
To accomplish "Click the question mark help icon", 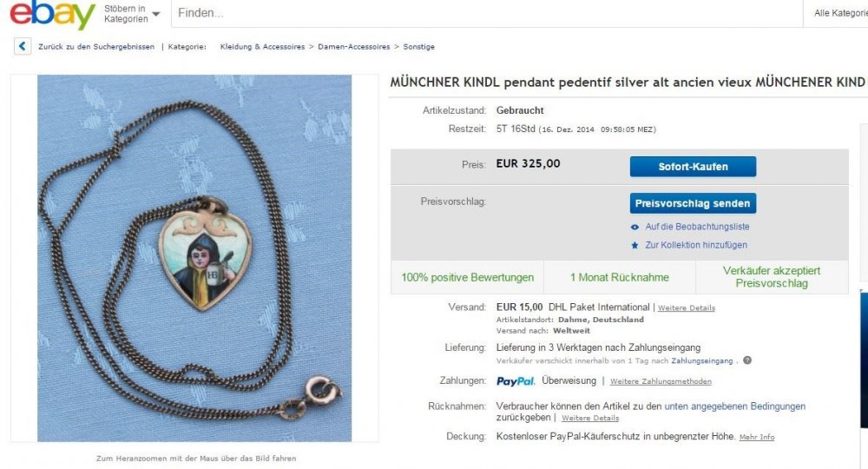I will click(747, 360).
